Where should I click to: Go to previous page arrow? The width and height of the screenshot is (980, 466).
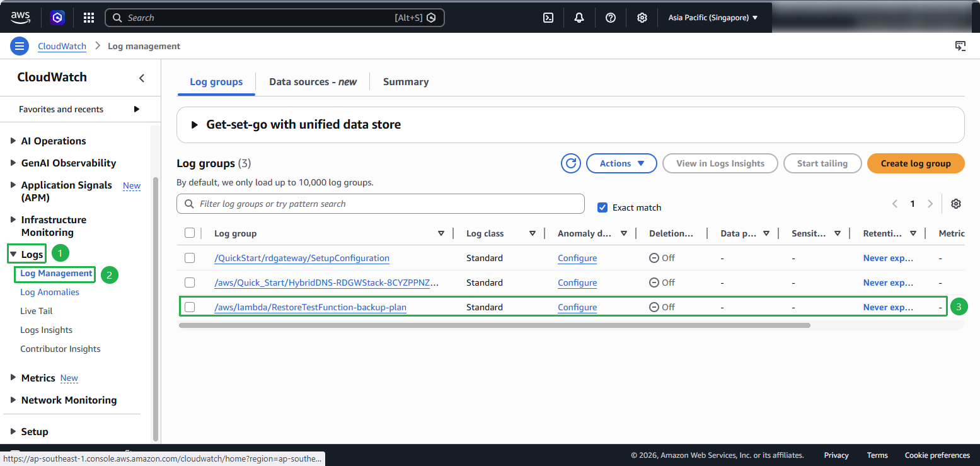point(895,204)
